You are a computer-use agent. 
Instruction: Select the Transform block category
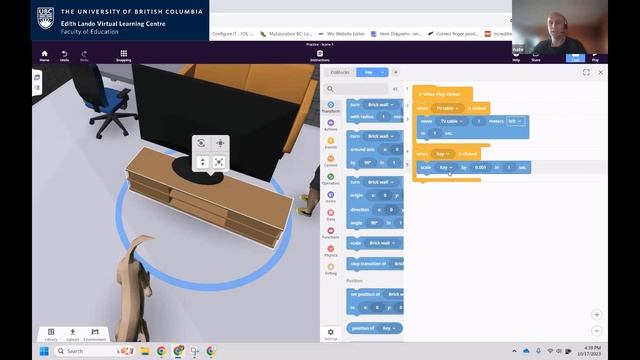coord(331,107)
